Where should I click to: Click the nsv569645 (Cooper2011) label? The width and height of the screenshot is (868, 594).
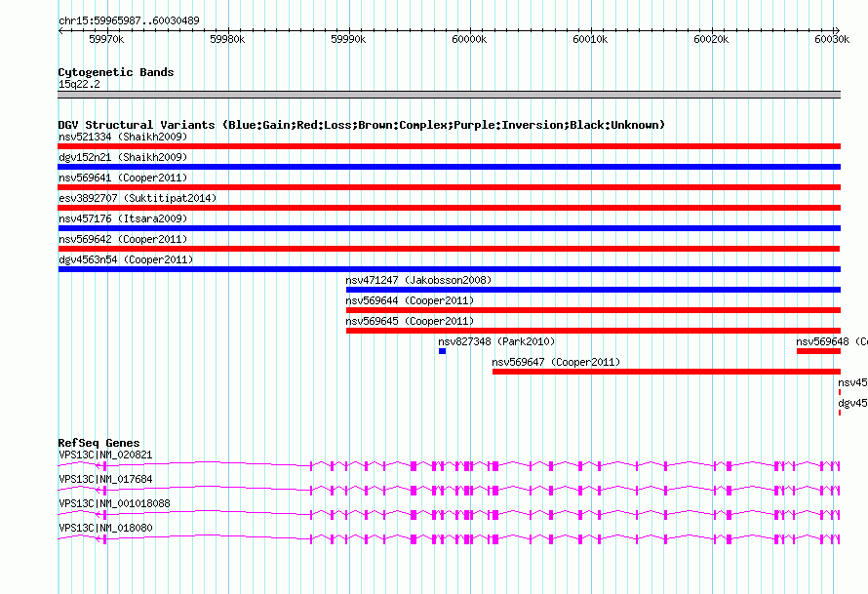(410, 321)
